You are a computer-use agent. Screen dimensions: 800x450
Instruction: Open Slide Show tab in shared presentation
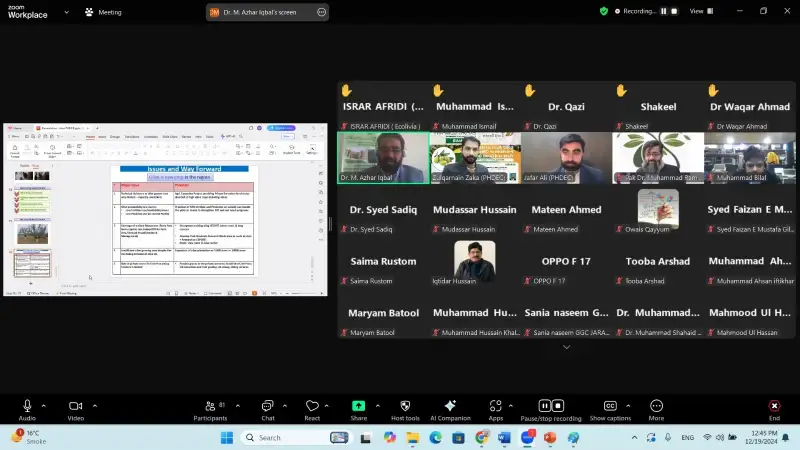pyautogui.click(x=170, y=137)
